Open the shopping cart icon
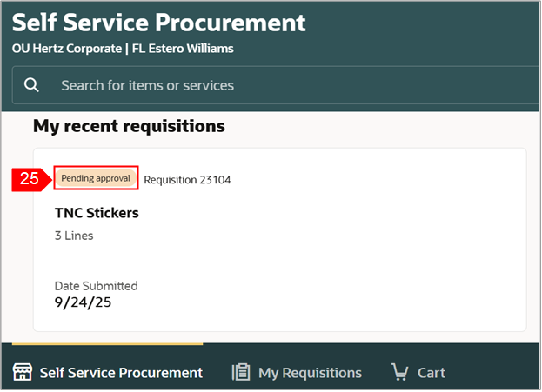Image resolution: width=542 pixels, height=392 pixels. pyautogui.click(x=400, y=372)
